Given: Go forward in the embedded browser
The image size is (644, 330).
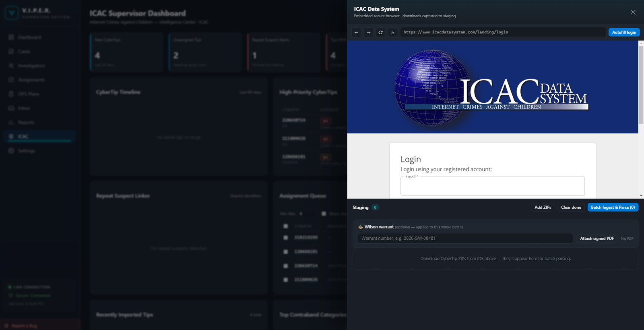Looking at the screenshot, I should tap(369, 32).
